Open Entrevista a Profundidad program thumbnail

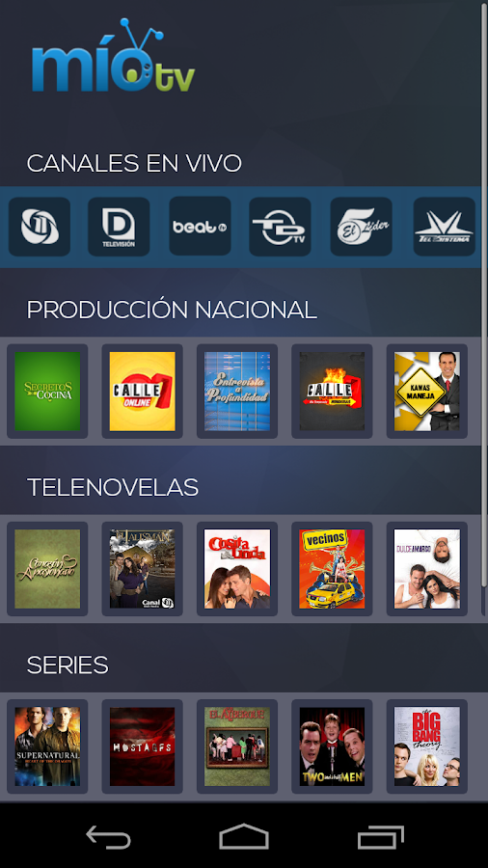point(237,392)
